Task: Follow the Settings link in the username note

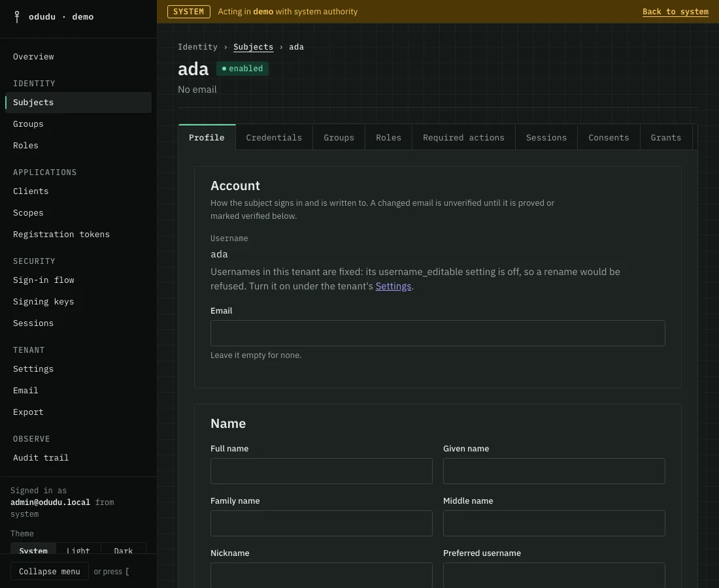Action: pos(393,286)
